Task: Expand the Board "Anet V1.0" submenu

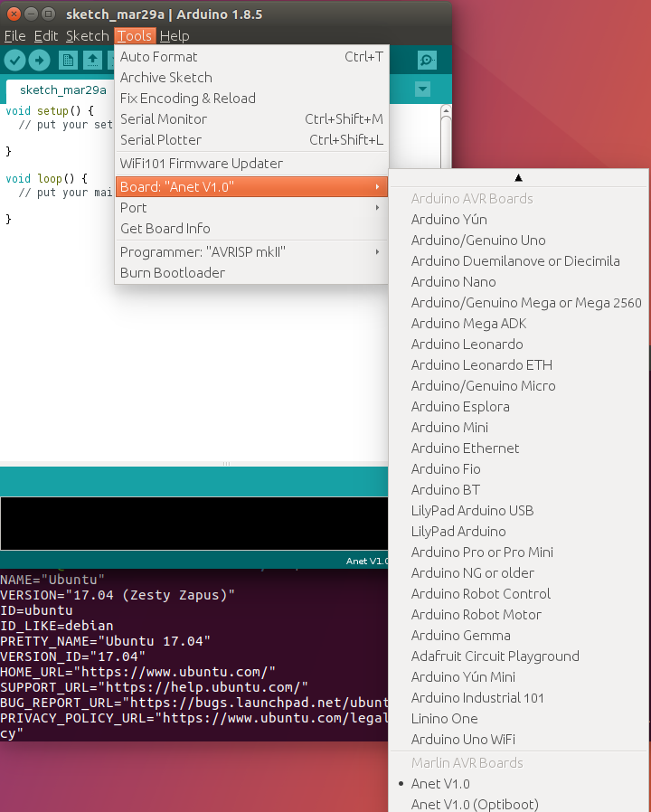Action: click(x=251, y=186)
